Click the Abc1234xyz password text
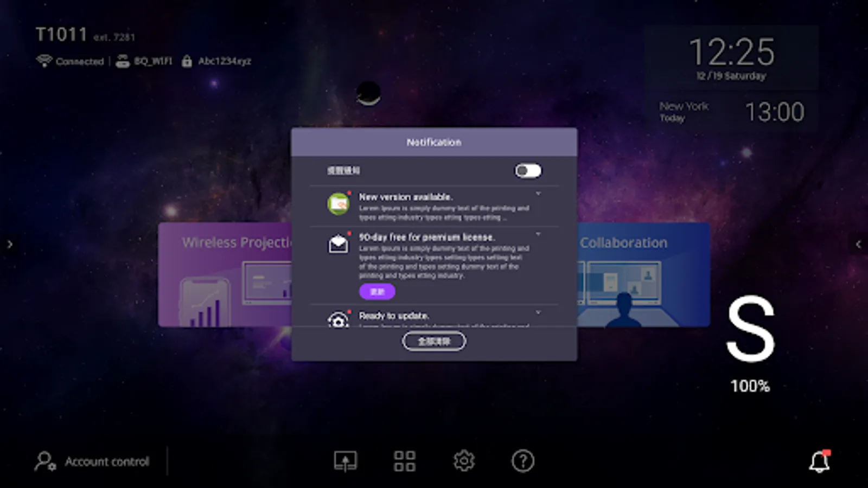 pos(225,61)
